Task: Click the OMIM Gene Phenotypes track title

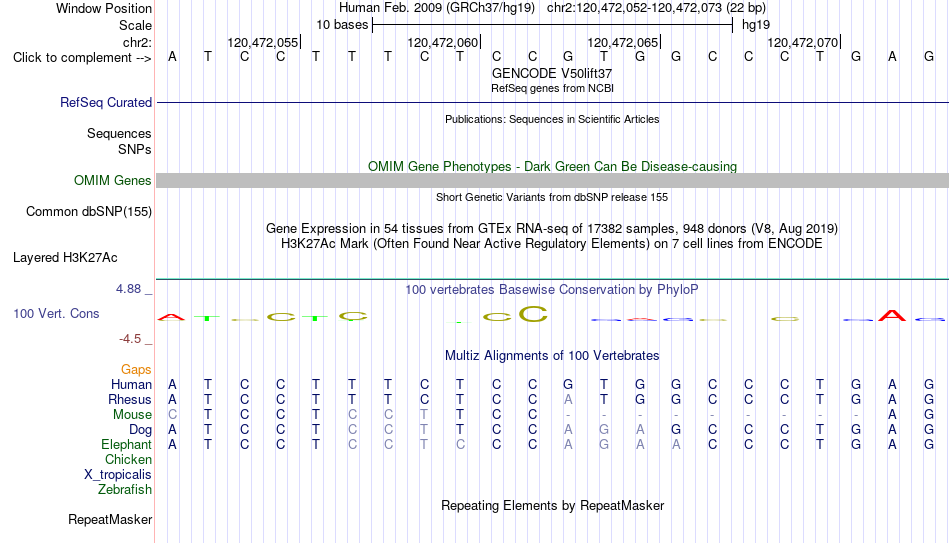Action: click(x=553, y=167)
